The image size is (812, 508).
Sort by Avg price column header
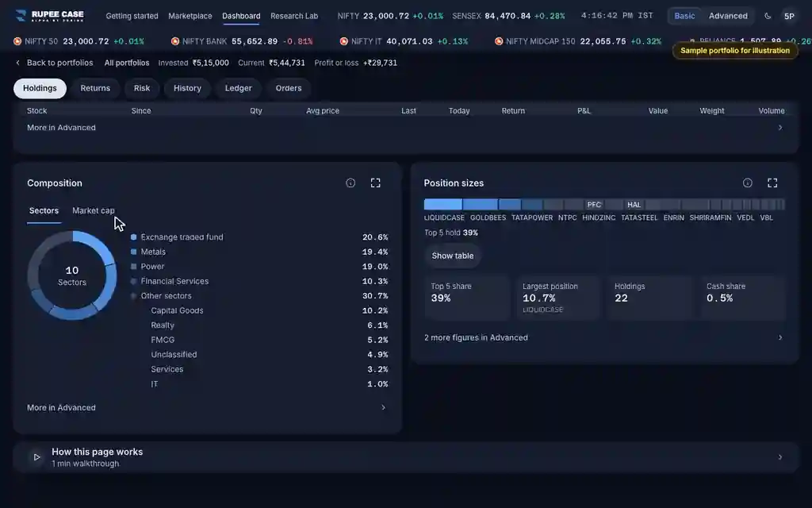(x=323, y=111)
